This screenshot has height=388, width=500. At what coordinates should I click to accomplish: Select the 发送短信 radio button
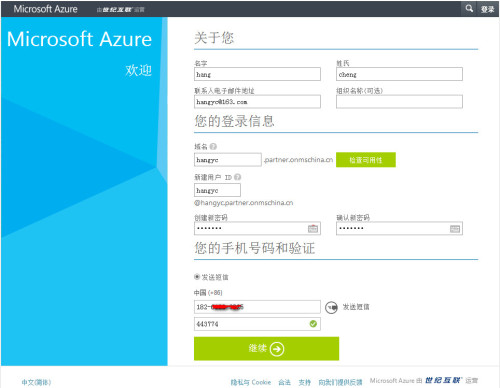point(197,277)
